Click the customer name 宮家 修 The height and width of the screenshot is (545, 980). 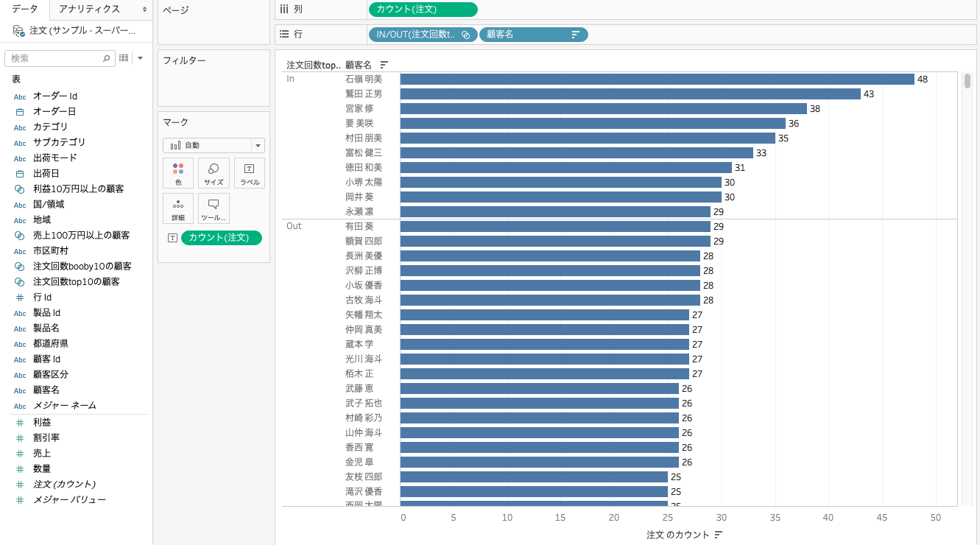click(359, 108)
